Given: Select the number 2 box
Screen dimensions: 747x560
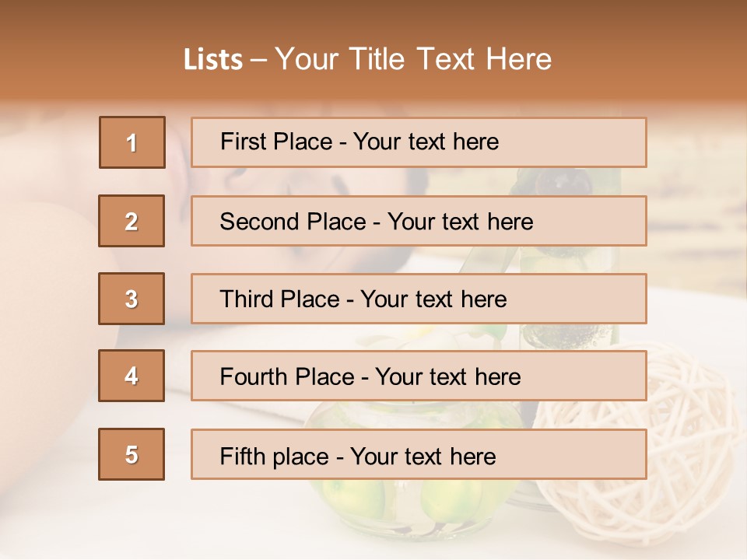Looking at the screenshot, I should click(132, 221).
